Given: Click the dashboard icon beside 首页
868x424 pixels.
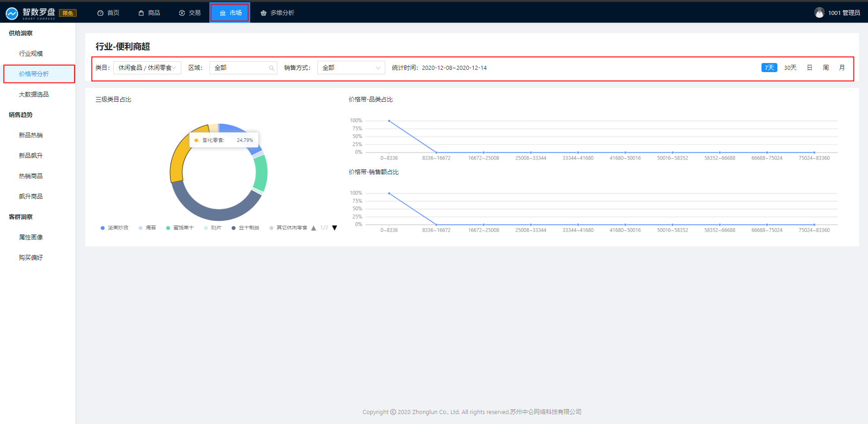Looking at the screenshot, I should [100, 13].
